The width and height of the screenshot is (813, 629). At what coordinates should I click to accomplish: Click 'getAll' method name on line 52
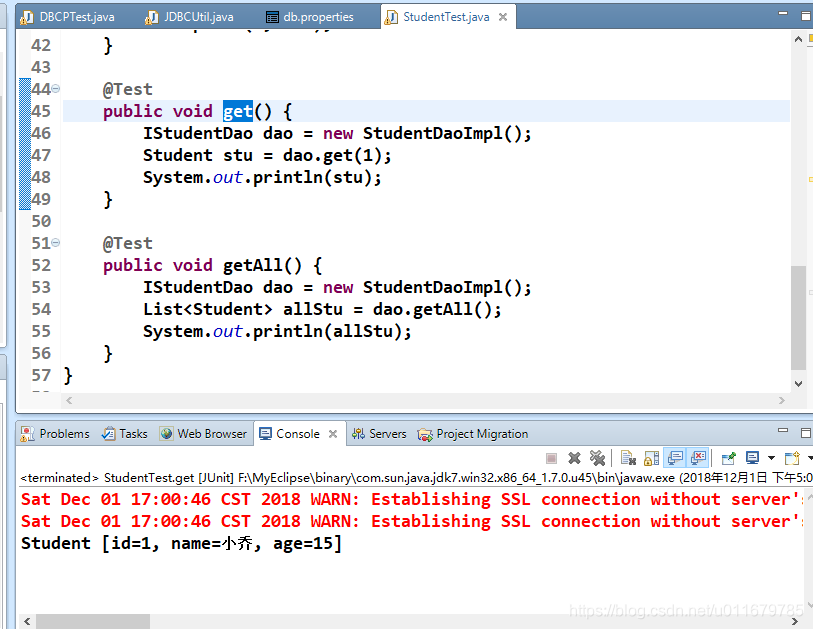pos(253,265)
